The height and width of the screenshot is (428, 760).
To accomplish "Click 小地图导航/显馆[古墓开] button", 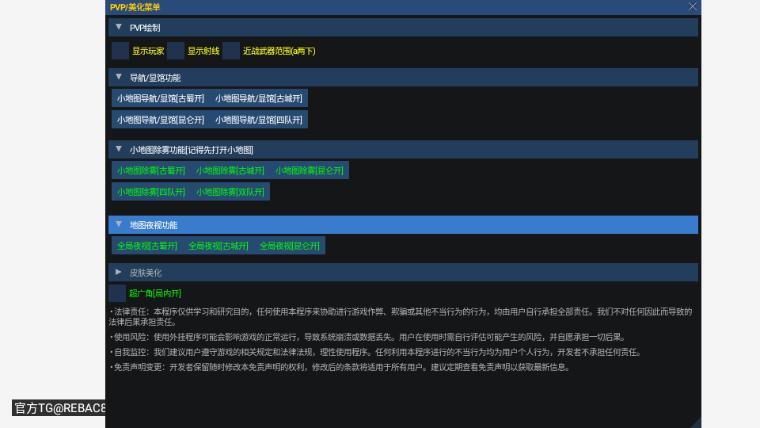I will point(160,98).
